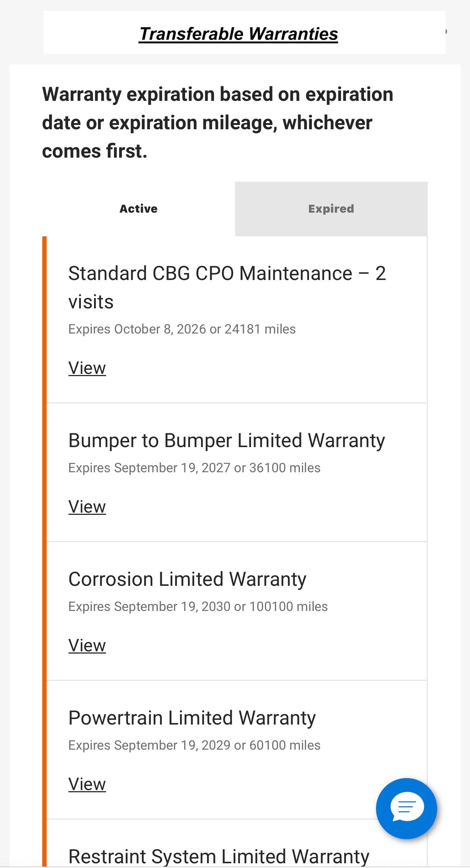View Standard CBG CPO Maintenance details
The width and height of the screenshot is (470, 868).
[x=87, y=368]
